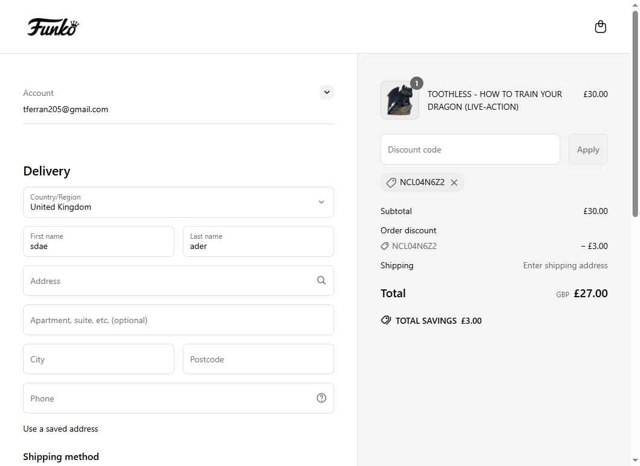
Task: Open the Country/Region dropdown
Action: (178, 202)
